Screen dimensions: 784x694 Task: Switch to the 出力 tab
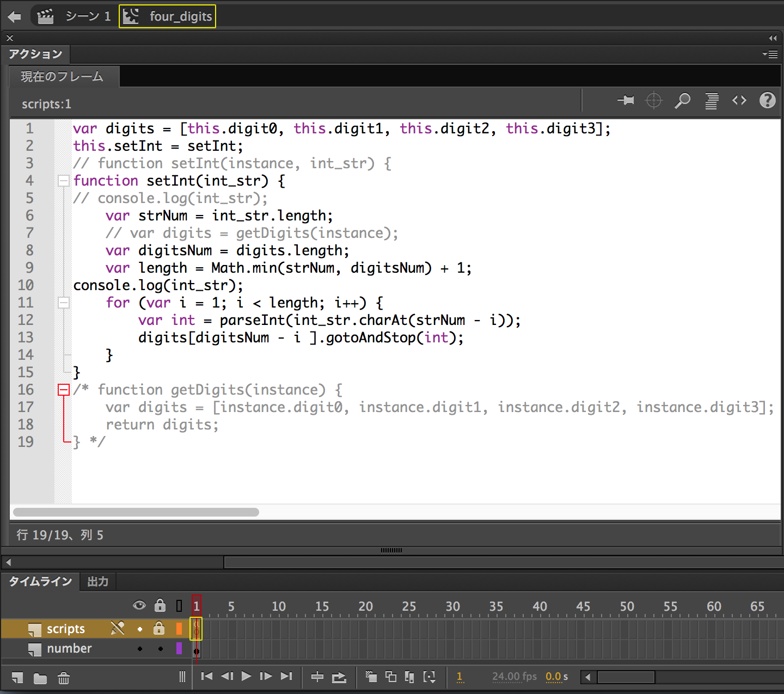tap(98, 581)
